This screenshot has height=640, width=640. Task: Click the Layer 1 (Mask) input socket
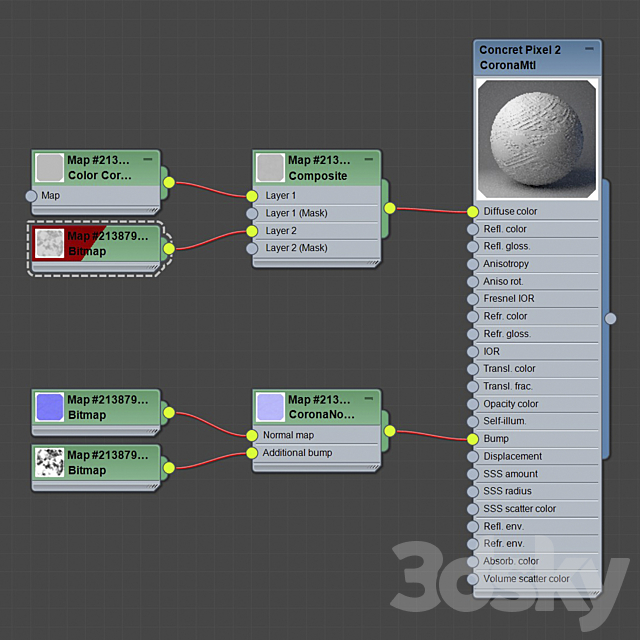pos(252,213)
